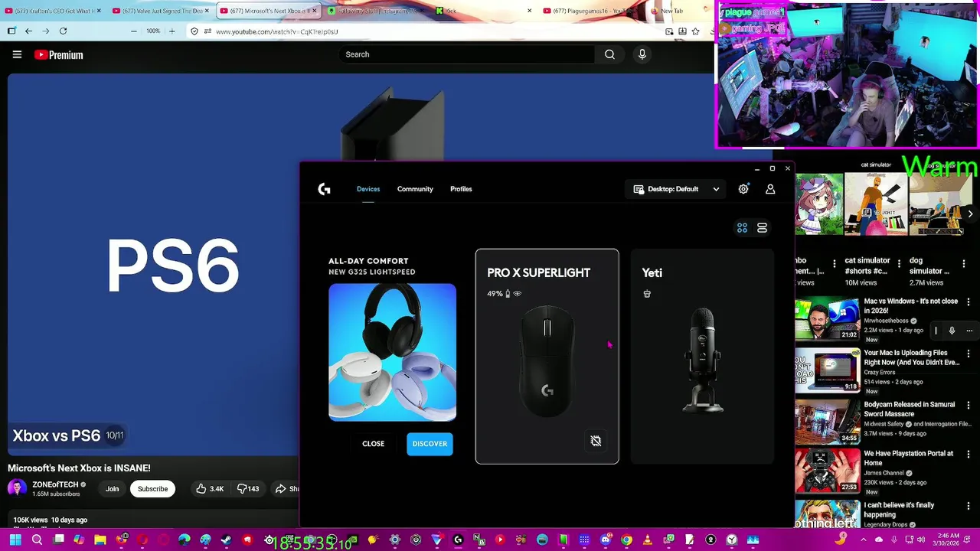Click the YouTube Search input field

click(466, 54)
